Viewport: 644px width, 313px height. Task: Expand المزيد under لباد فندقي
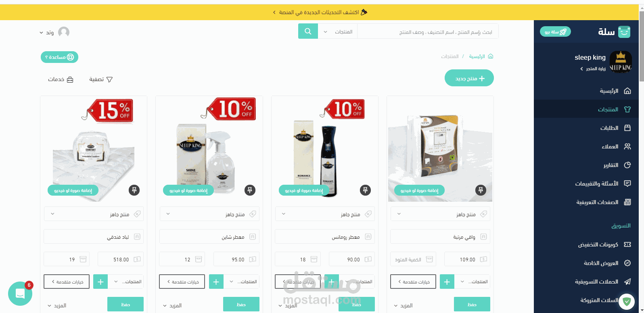point(56,305)
